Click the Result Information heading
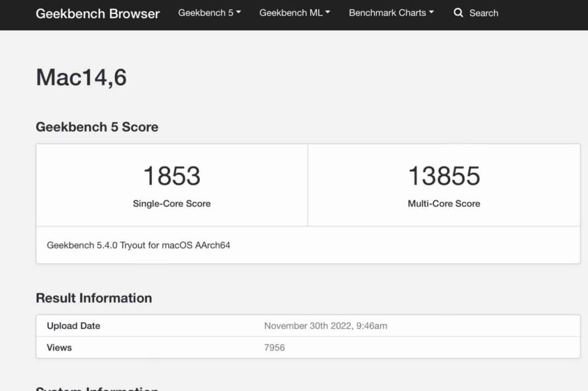 pyautogui.click(x=94, y=298)
